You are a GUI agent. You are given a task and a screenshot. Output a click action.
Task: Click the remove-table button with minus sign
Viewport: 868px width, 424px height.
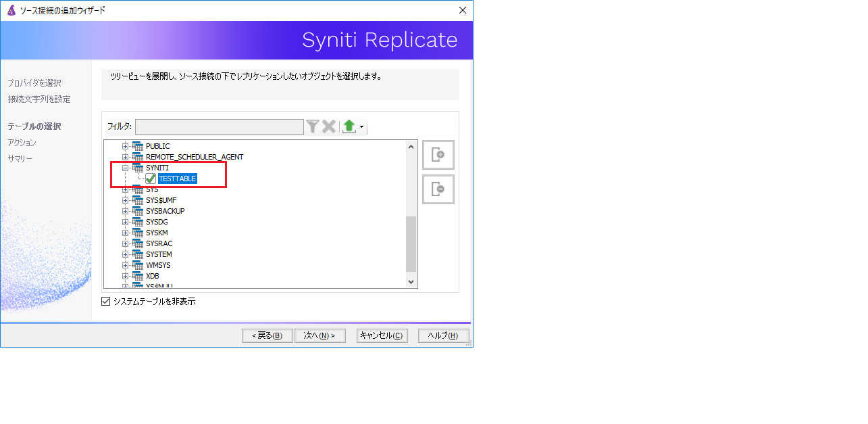[x=438, y=189]
